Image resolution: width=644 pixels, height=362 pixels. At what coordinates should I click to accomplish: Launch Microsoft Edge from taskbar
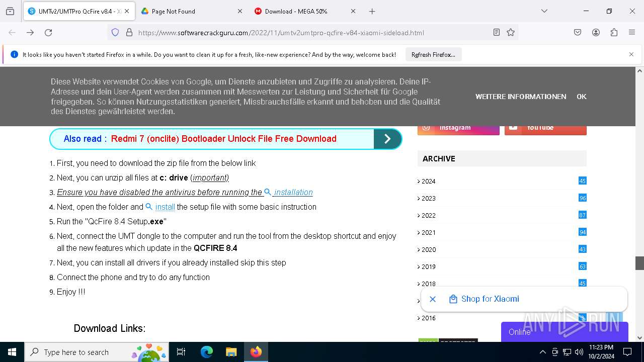(x=207, y=352)
